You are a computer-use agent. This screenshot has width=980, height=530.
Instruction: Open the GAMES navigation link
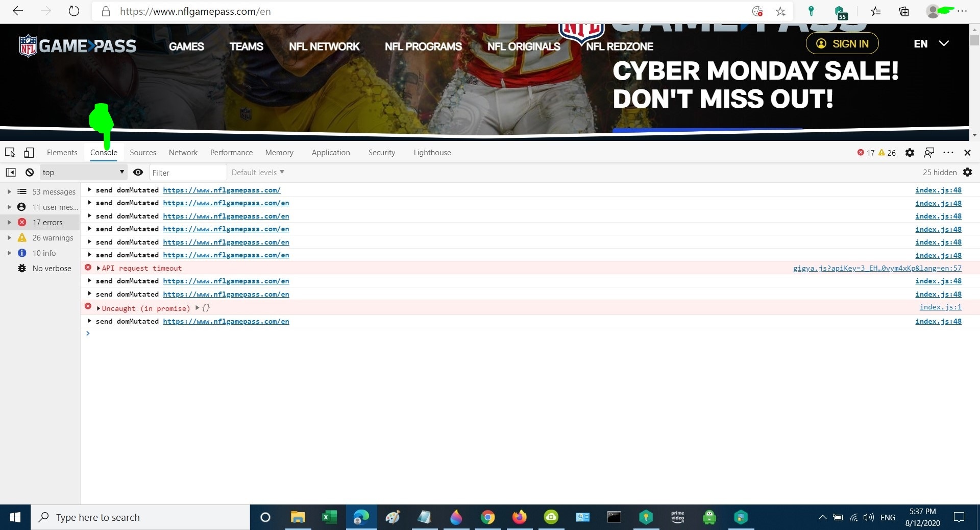pyautogui.click(x=186, y=46)
